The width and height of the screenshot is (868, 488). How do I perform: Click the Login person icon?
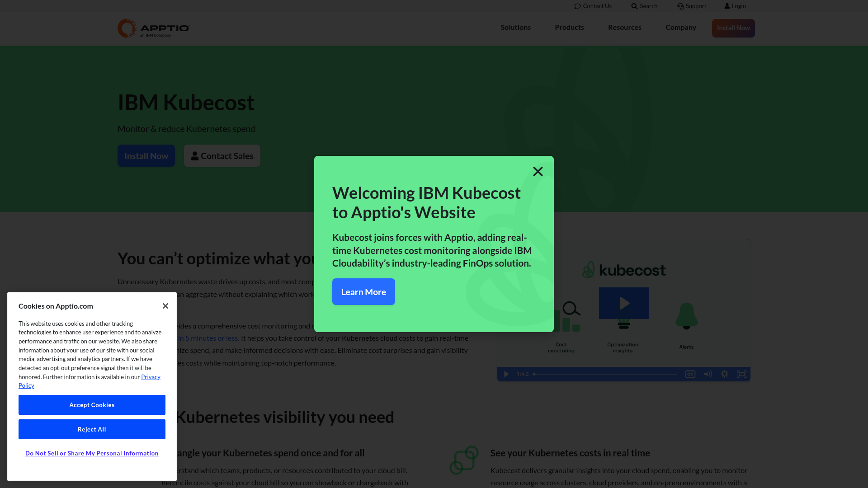(727, 6)
